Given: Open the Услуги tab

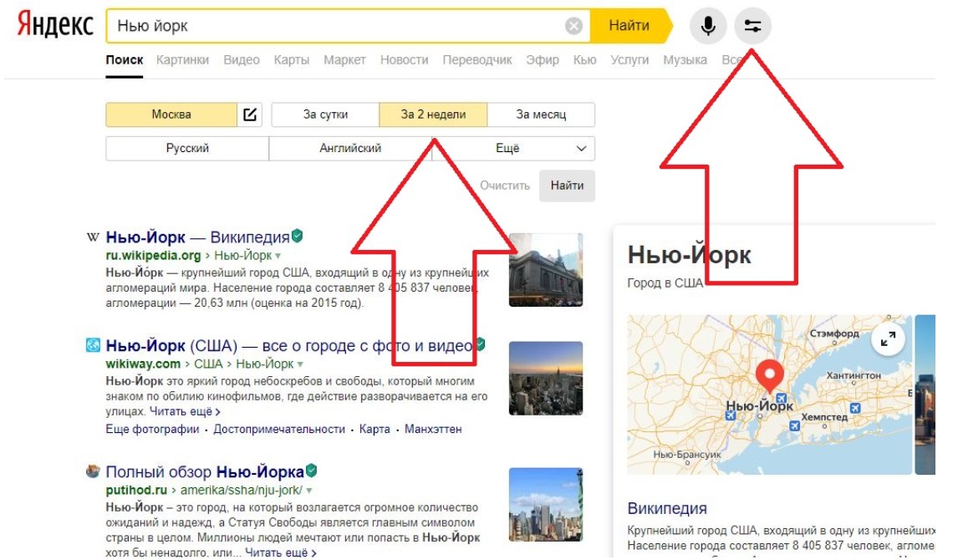Looking at the screenshot, I should tap(629, 59).
